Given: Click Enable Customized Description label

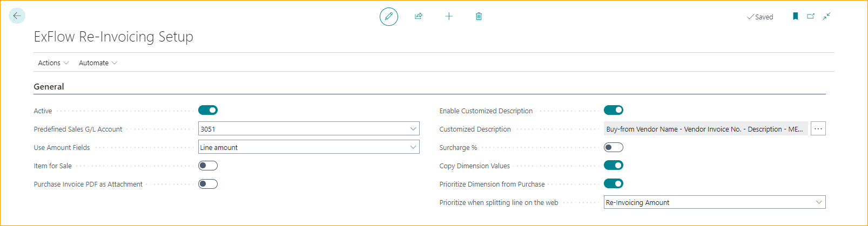Looking at the screenshot, I should 486,111.
